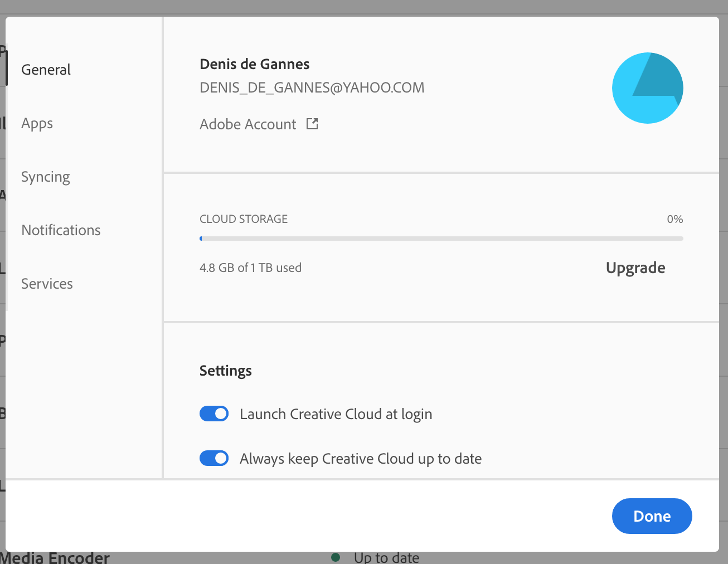728x564 pixels.
Task: Click the name Denis de Gannes
Action: coord(254,64)
